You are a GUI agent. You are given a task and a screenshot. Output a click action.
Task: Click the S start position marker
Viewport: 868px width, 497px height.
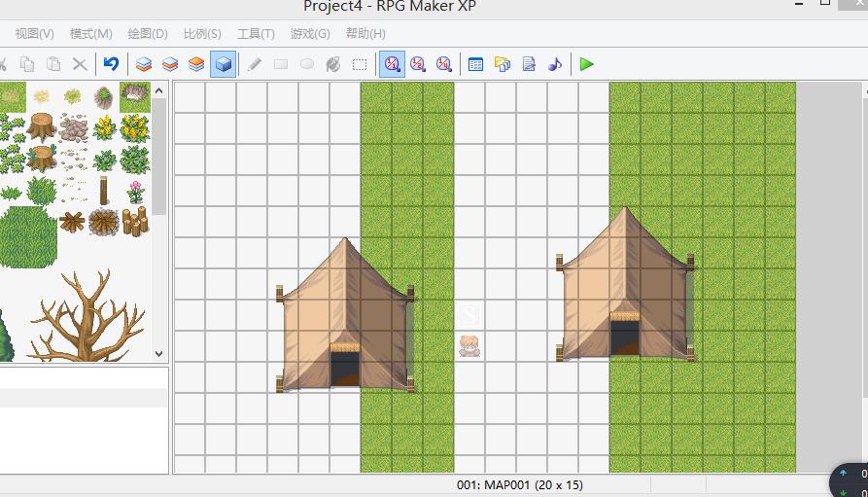click(x=469, y=315)
